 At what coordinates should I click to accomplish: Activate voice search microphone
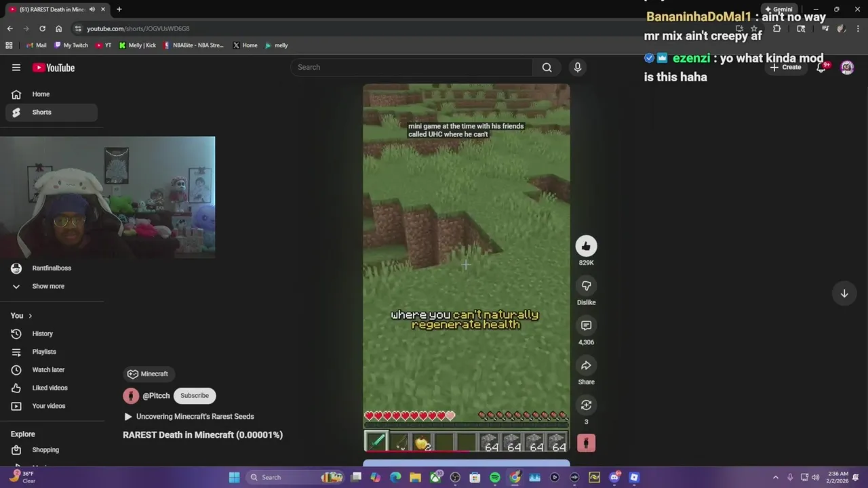[x=578, y=67]
